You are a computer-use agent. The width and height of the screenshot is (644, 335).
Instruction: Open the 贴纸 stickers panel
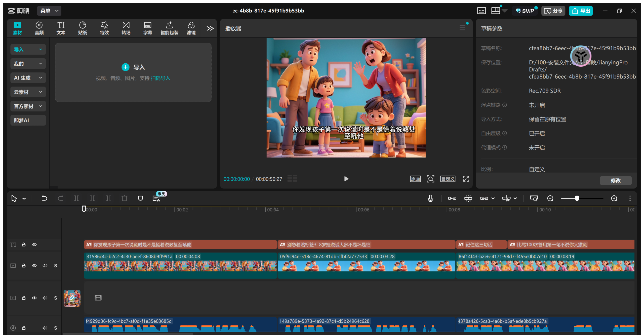(x=83, y=28)
